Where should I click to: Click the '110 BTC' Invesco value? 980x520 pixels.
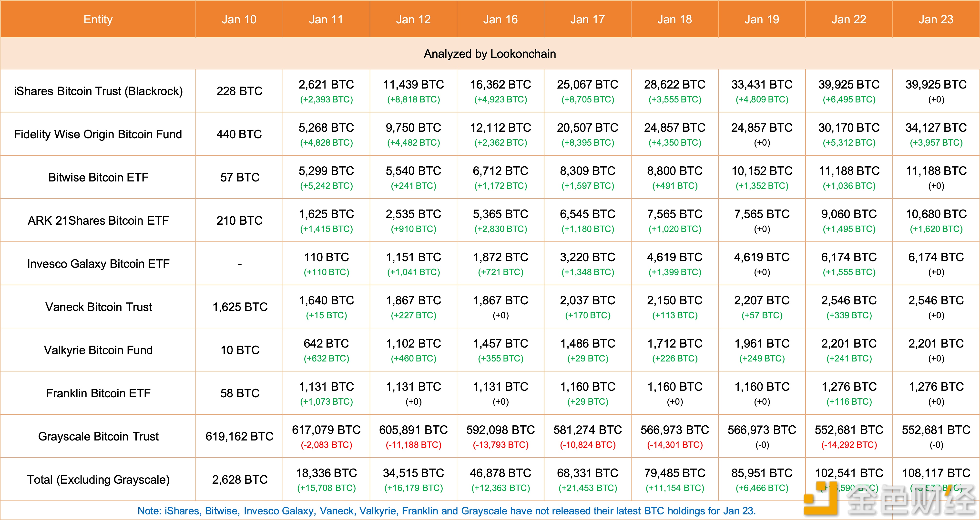(326, 257)
